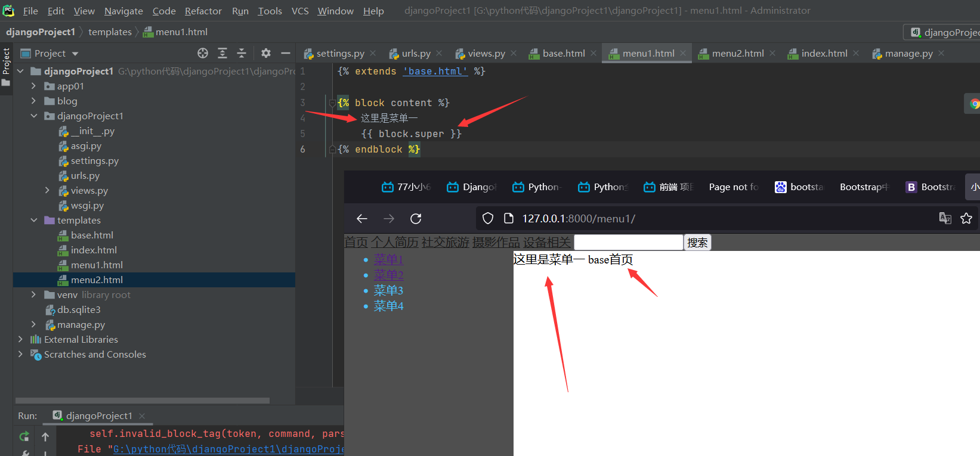The height and width of the screenshot is (456, 980).
Task: Open the Refactor menu
Action: point(203,11)
